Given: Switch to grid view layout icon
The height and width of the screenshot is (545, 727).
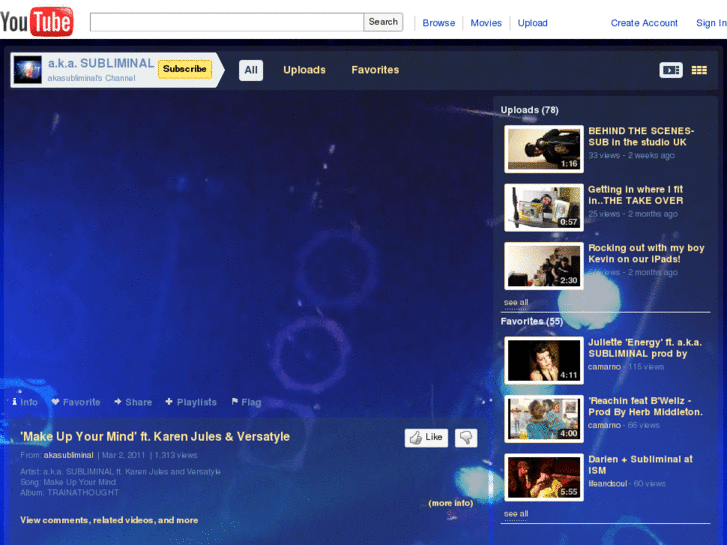Looking at the screenshot, I should point(699,70).
